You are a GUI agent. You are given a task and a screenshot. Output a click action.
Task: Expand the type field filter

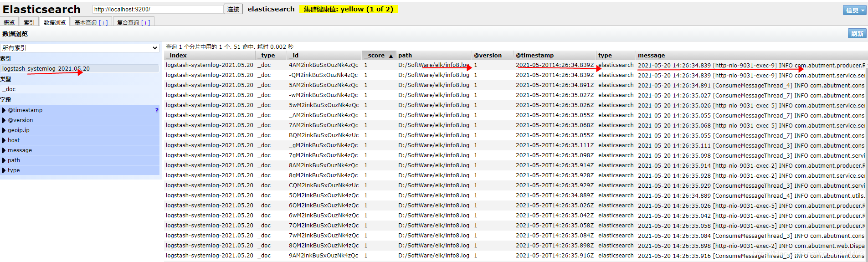pos(80,170)
